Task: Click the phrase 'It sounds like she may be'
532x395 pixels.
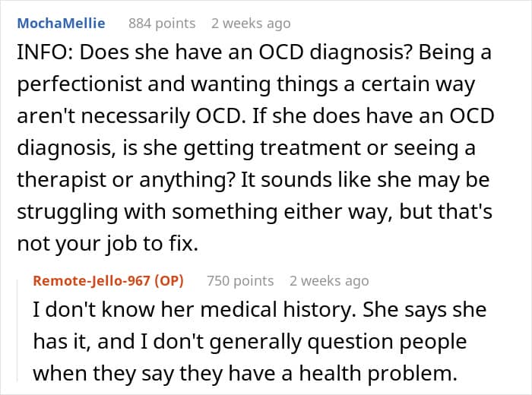Action: (x=365, y=180)
